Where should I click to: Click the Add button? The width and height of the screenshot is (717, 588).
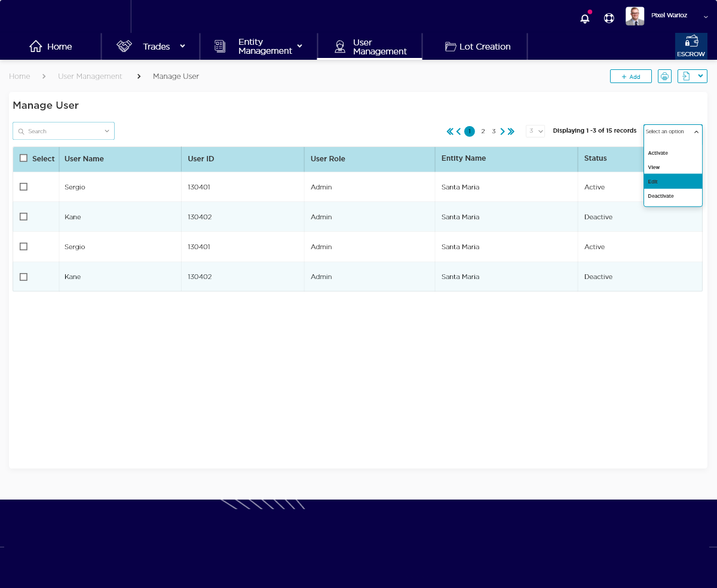(x=630, y=76)
